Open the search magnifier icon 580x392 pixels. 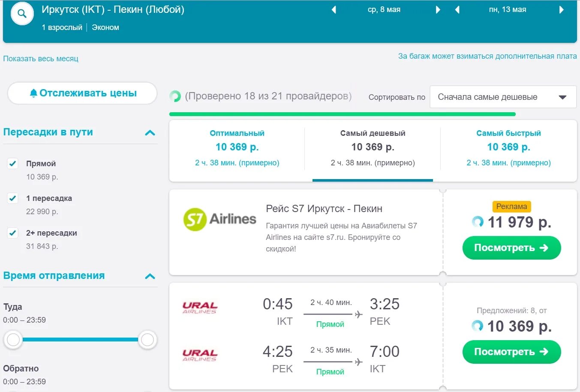tap(22, 14)
